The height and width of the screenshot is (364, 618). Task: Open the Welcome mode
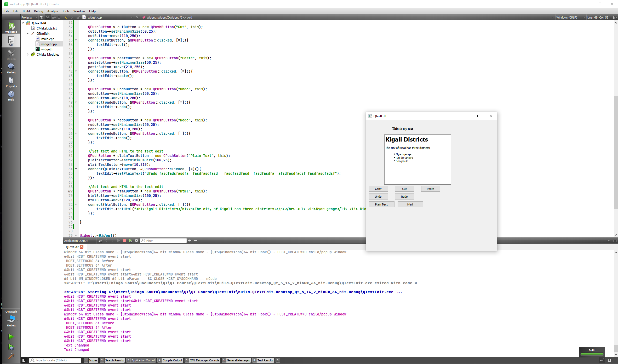point(11,27)
